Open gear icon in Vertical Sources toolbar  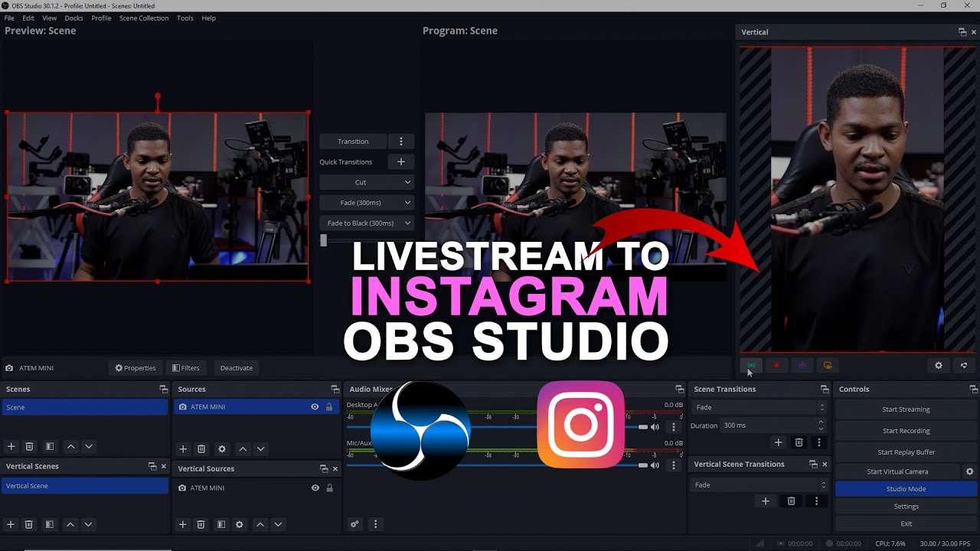(240, 524)
